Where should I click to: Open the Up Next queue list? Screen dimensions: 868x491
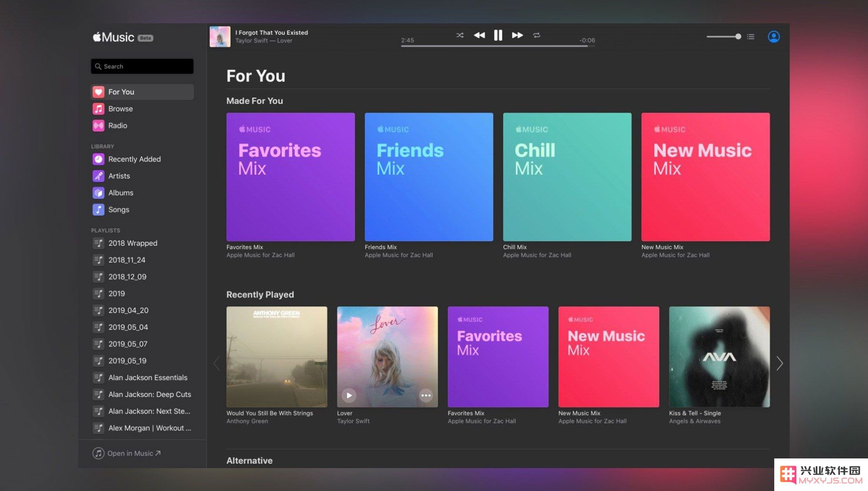[x=750, y=36]
